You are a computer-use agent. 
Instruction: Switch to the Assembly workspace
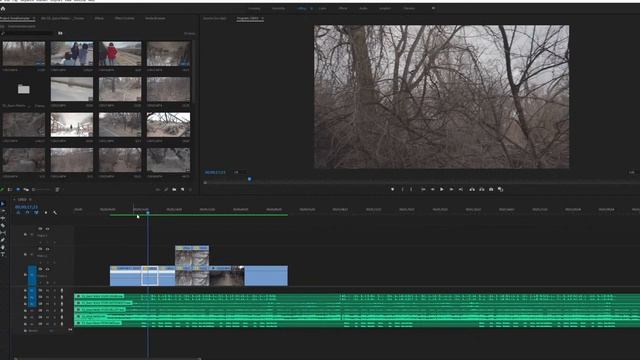click(x=278, y=8)
